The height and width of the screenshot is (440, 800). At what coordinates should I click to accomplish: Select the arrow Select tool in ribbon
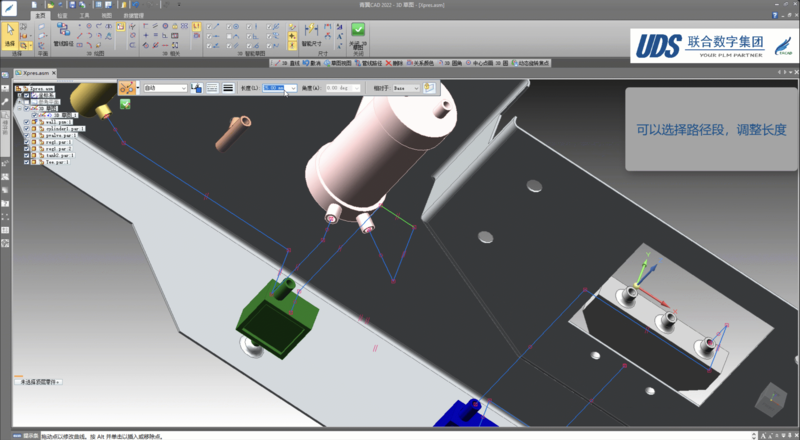pyautogui.click(x=11, y=34)
